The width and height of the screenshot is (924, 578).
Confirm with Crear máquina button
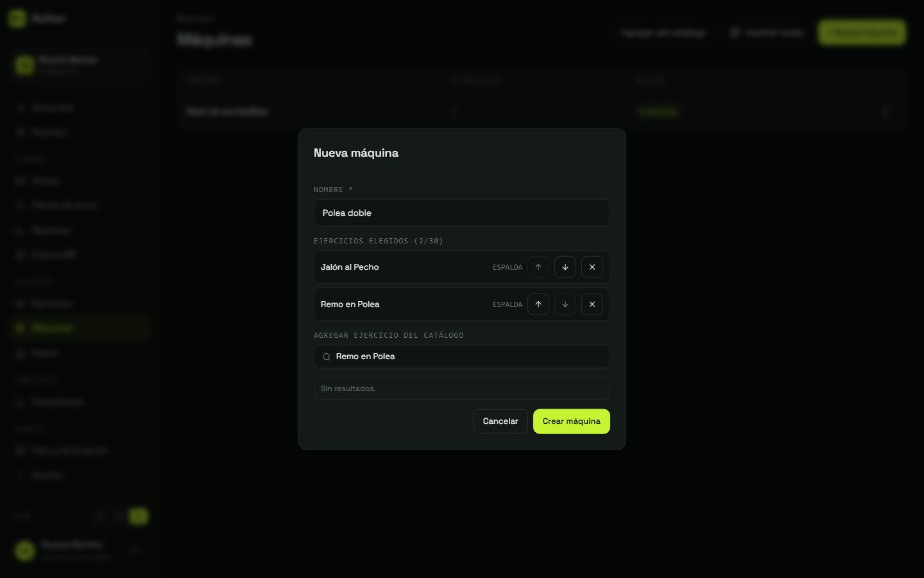[571, 421]
